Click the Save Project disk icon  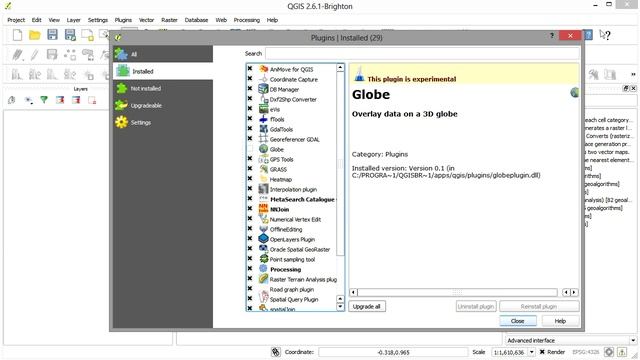52,35
